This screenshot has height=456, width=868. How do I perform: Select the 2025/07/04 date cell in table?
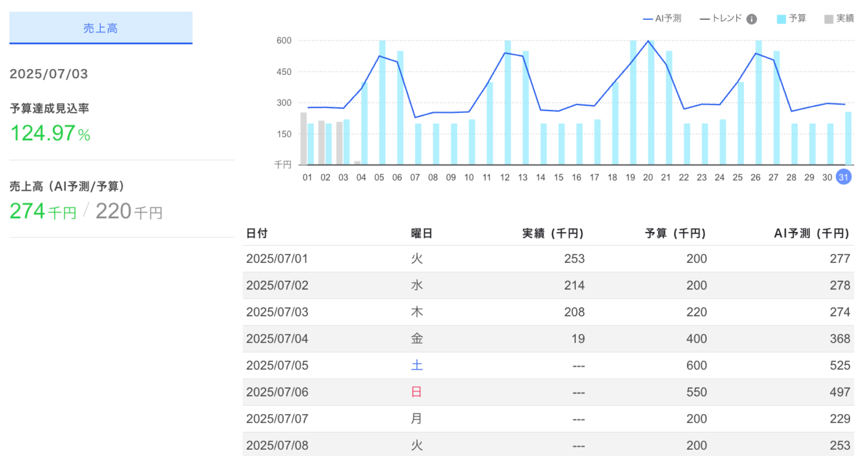[x=277, y=339]
